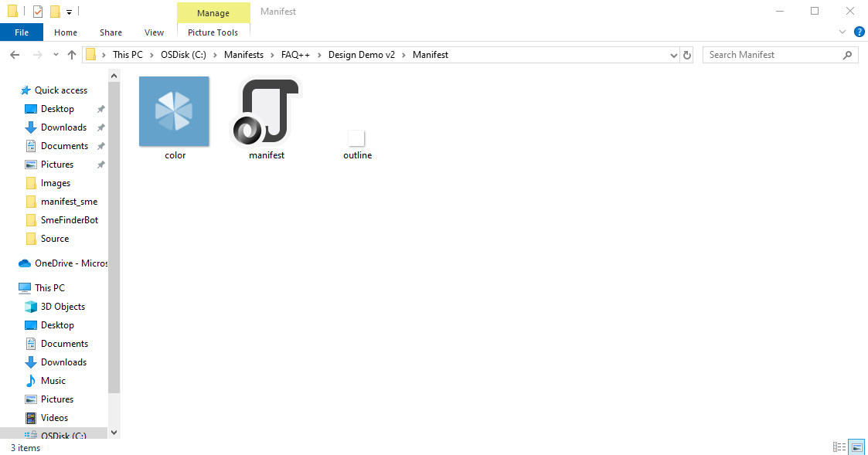Expand the chevron after FAQ++ breadcrumb
The height and width of the screenshot is (455, 868).
(x=319, y=55)
